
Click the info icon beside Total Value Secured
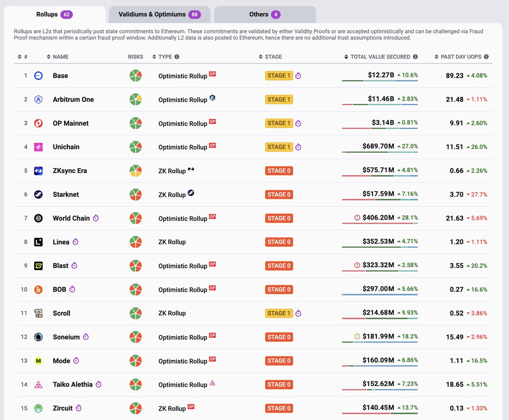415,57
